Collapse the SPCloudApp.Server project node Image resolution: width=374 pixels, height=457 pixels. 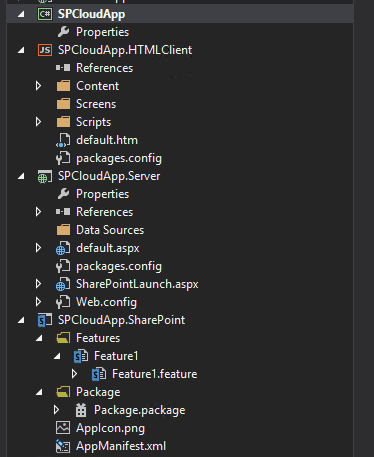tap(21, 176)
